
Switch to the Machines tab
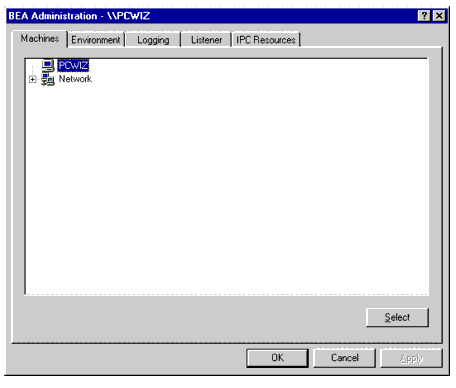[40, 39]
